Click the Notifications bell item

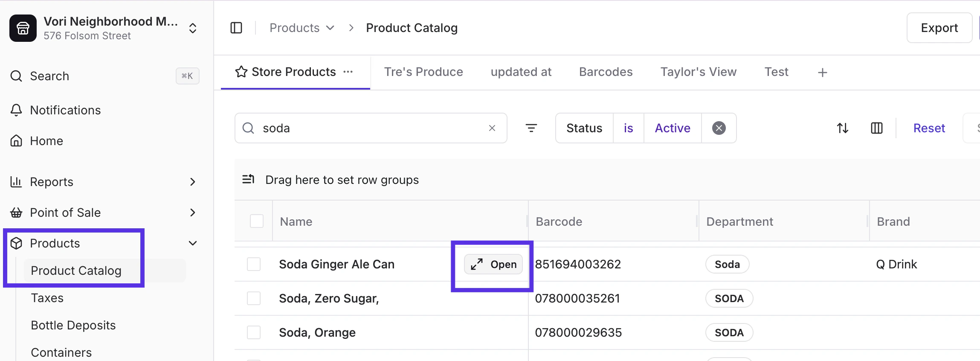pos(65,110)
